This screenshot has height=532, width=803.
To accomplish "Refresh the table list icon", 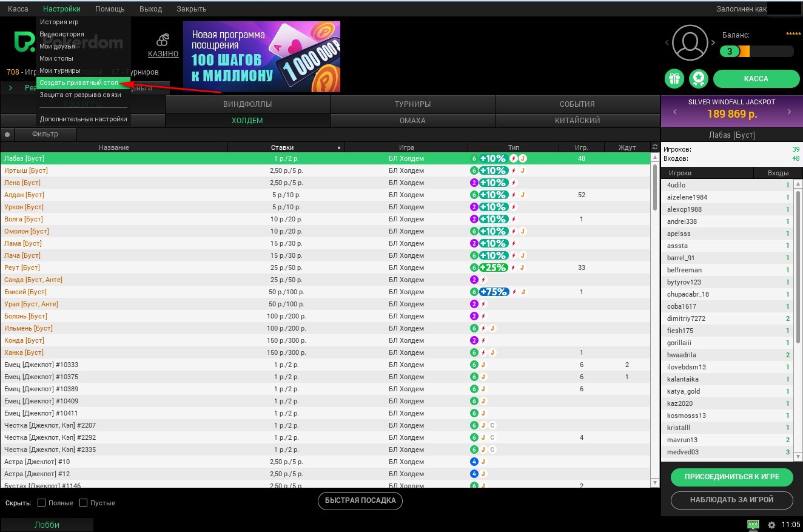I will click(654, 147).
